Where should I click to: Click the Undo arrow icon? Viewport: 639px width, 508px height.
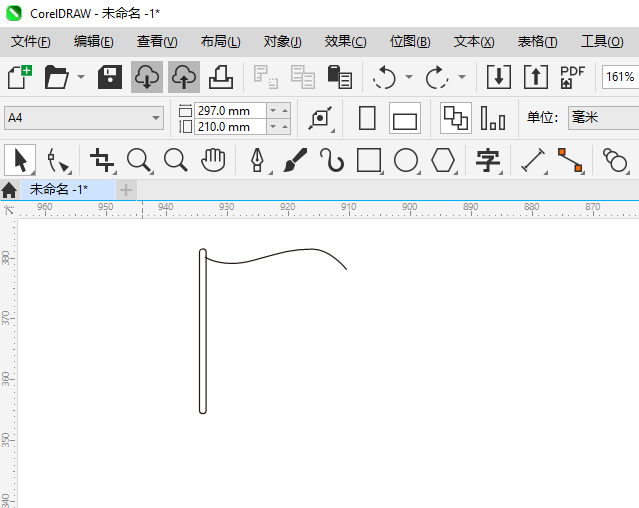click(x=384, y=77)
